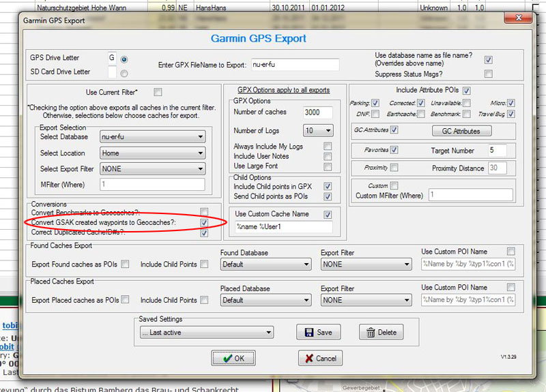Open the Found Database dropdown
The height and width of the screenshot is (392, 546).
pos(265,265)
